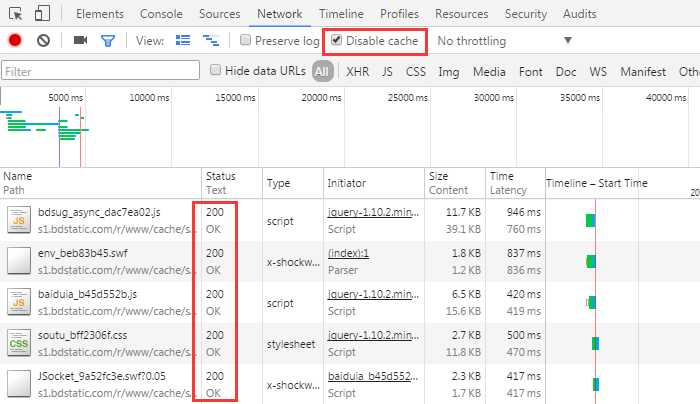Image resolution: width=700 pixels, height=404 pixels.
Task: Open the Security tab
Action: (x=525, y=14)
